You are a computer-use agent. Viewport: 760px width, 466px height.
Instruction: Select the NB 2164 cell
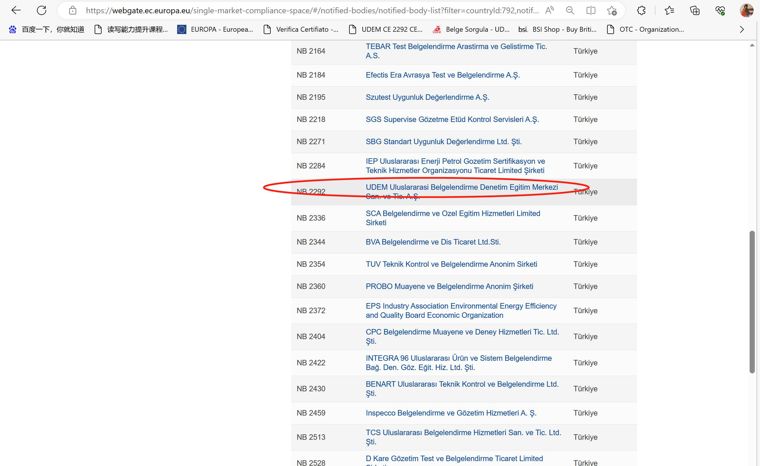point(311,51)
